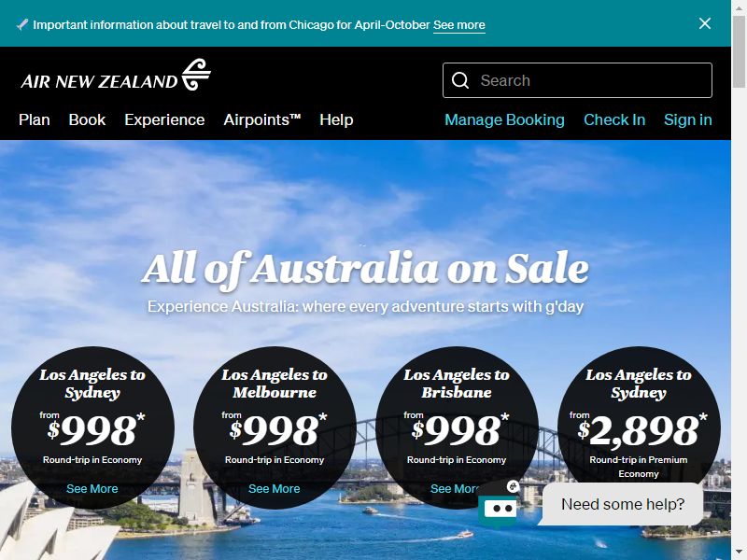Viewport: 747px width, 560px height.
Task: Click the small badge above chatbot
Action: tap(513, 485)
